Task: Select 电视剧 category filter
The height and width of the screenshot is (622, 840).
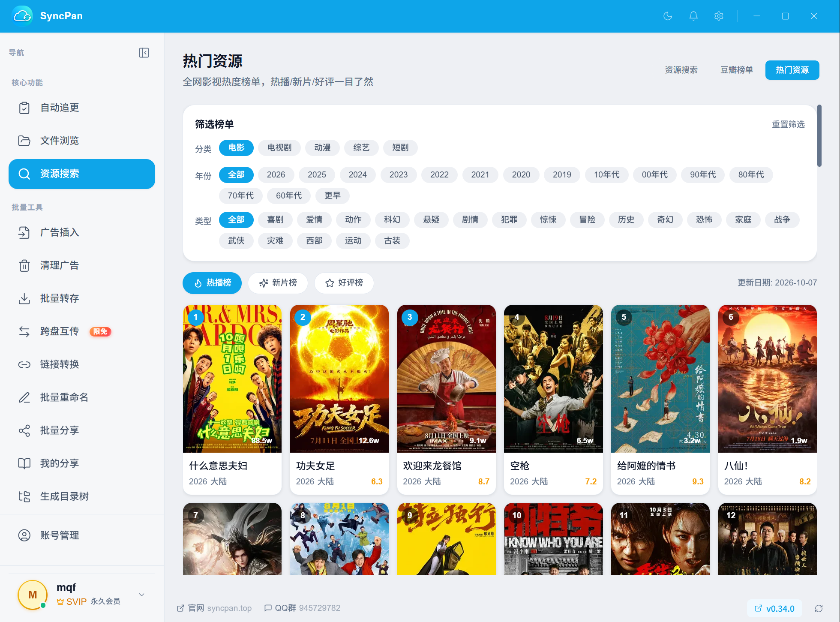Action: 279,148
